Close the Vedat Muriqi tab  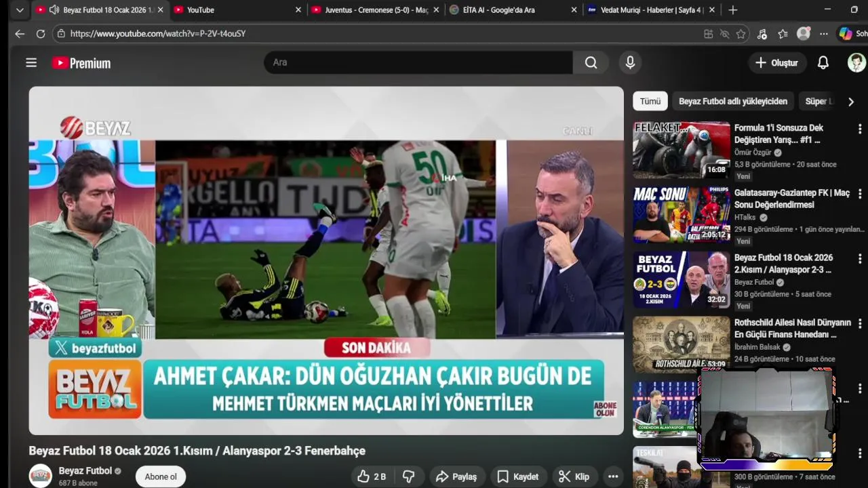(711, 10)
